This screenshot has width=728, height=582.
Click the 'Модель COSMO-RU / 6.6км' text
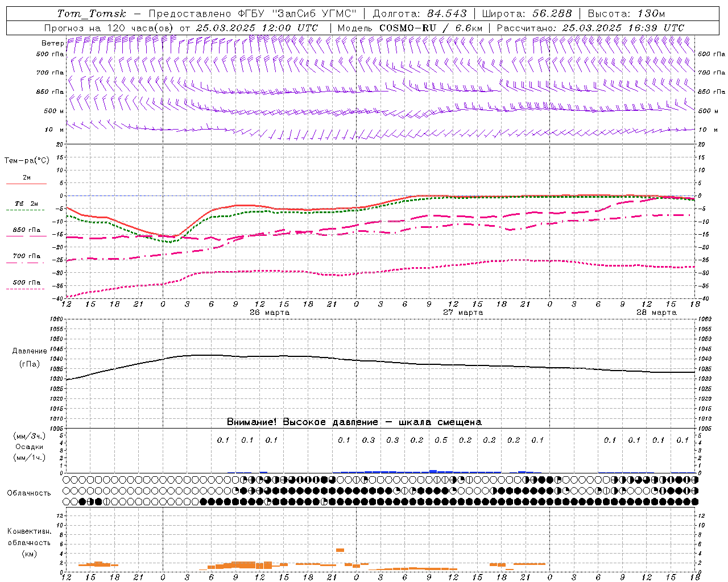(410, 28)
